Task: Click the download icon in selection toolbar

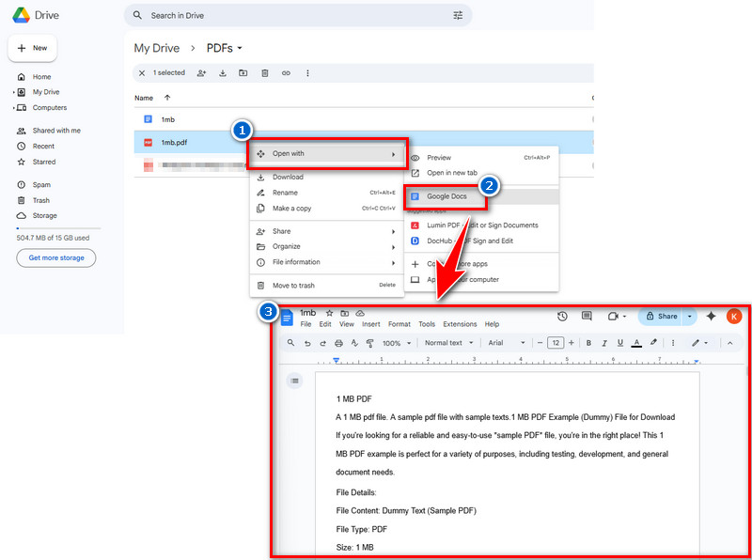Action: click(223, 73)
